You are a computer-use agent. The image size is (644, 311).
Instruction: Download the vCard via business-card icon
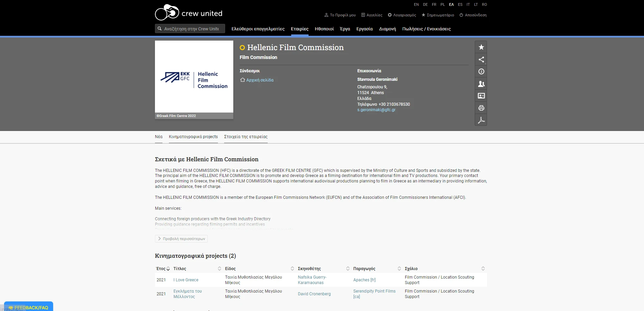[x=481, y=96]
